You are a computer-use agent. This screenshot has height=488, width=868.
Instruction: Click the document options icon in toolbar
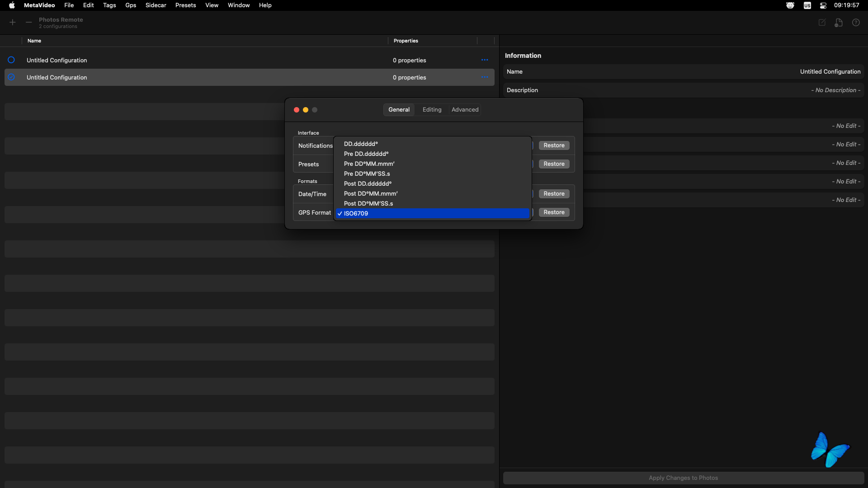839,23
